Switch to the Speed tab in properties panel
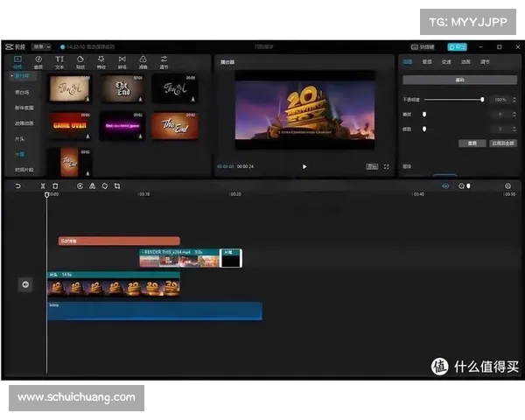This screenshot has height=420, width=525. point(446,62)
